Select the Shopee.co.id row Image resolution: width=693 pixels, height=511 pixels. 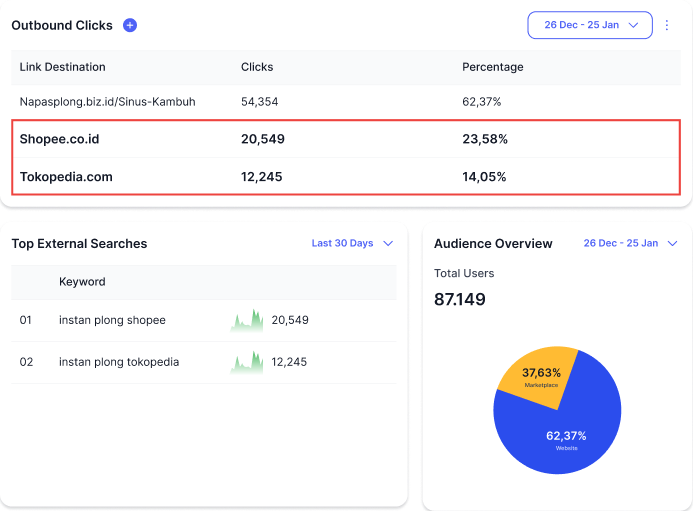(x=60, y=139)
